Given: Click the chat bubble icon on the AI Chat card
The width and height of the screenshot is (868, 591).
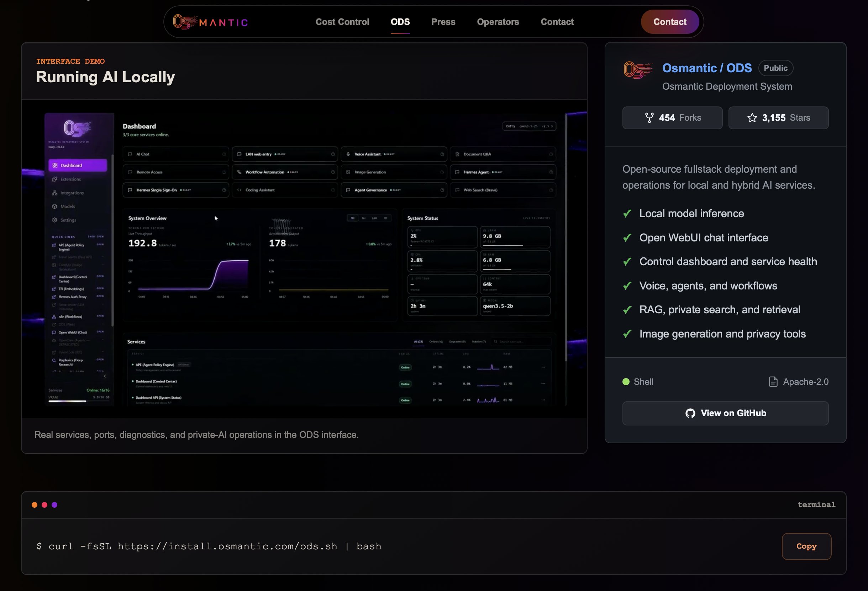Looking at the screenshot, I should pos(130,154).
